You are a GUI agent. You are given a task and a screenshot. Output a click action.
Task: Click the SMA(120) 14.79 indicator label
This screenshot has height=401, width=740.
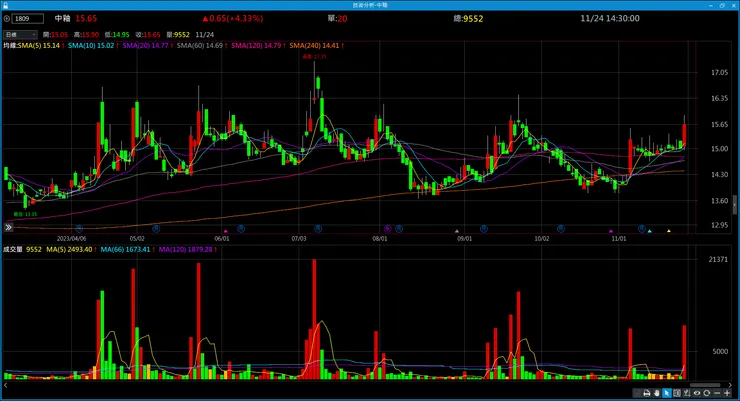tap(258, 46)
